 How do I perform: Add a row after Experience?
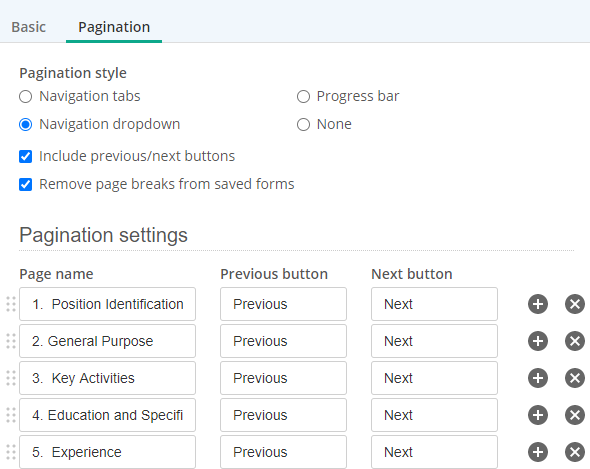(538, 452)
